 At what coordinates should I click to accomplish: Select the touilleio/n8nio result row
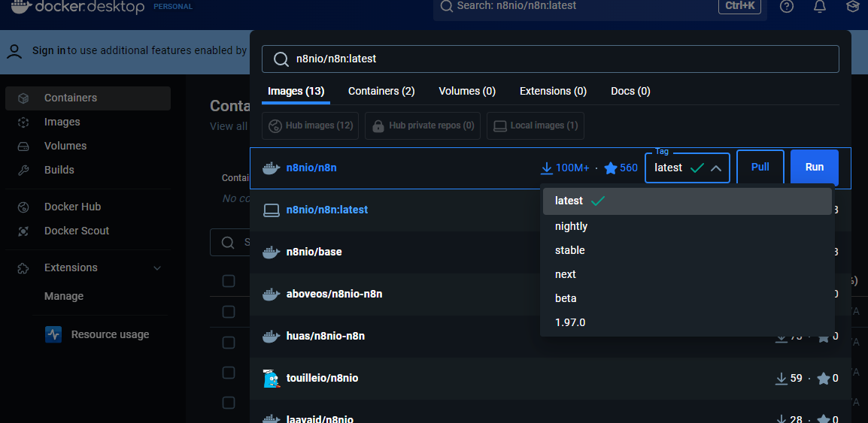551,378
